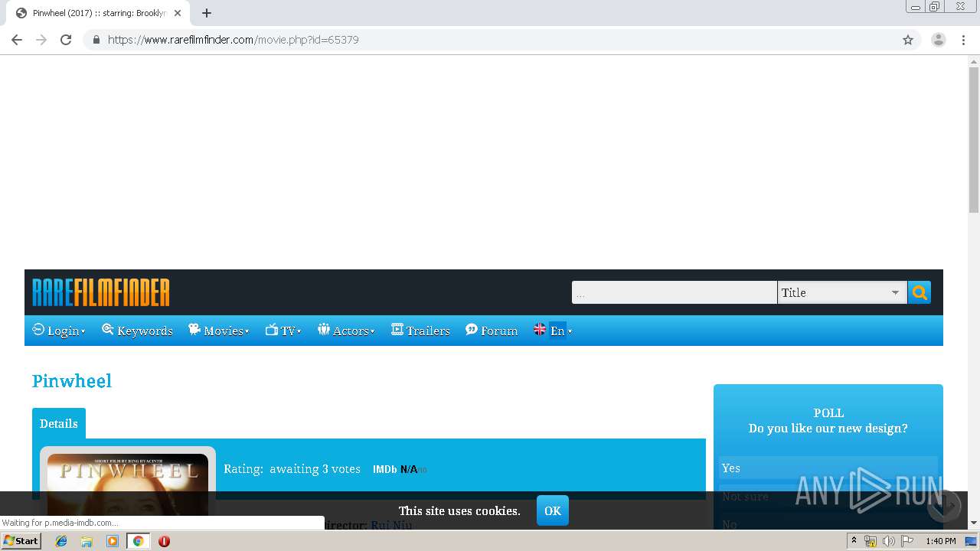The height and width of the screenshot is (551, 980).
Task: Click the Chrome taskbar icon
Action: tap(138, 541)
